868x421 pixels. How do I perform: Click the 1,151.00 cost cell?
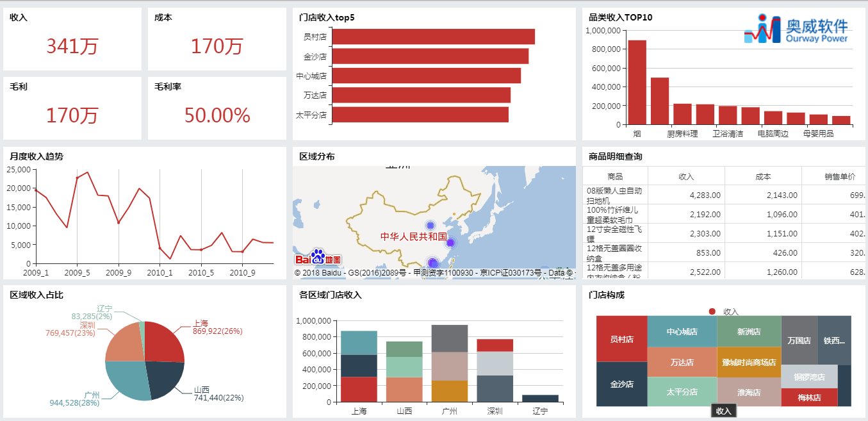point(763,233)
